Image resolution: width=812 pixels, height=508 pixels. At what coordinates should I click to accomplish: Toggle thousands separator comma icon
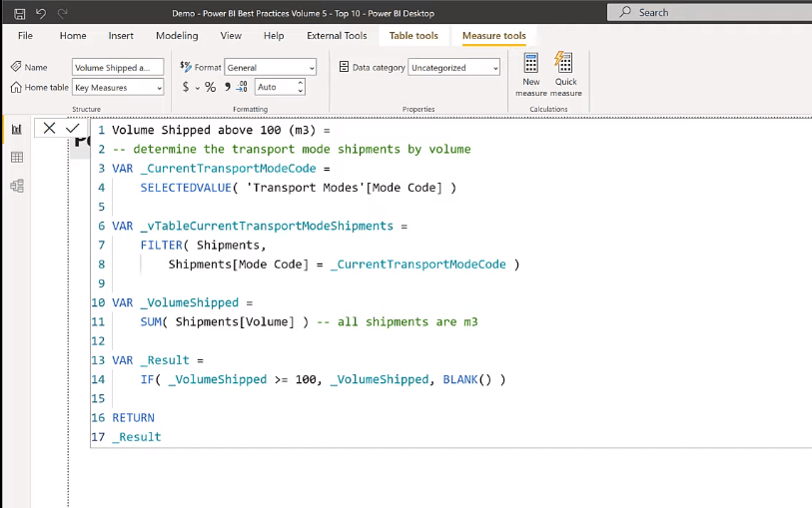pos(228,87)
